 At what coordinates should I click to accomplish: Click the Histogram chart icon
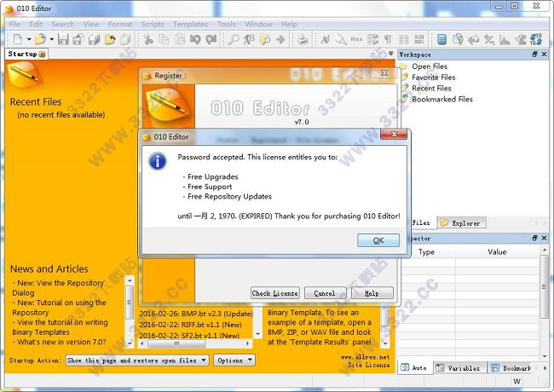click(505, 39)
